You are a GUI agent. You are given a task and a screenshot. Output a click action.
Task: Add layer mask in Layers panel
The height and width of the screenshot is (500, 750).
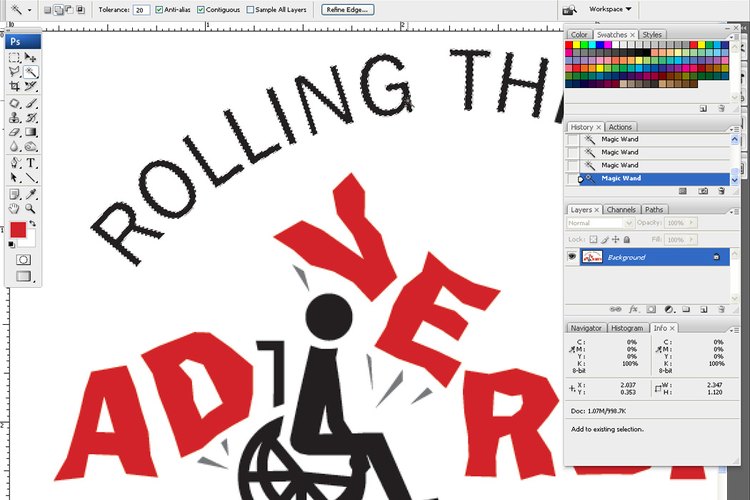click(651, 310)
